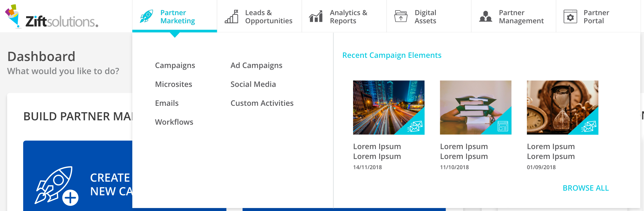Image resolution: width=644 pixels, height=211 pixels.
Task: Open the city night lights campaign thumbnail
Action: pos(388,108)
